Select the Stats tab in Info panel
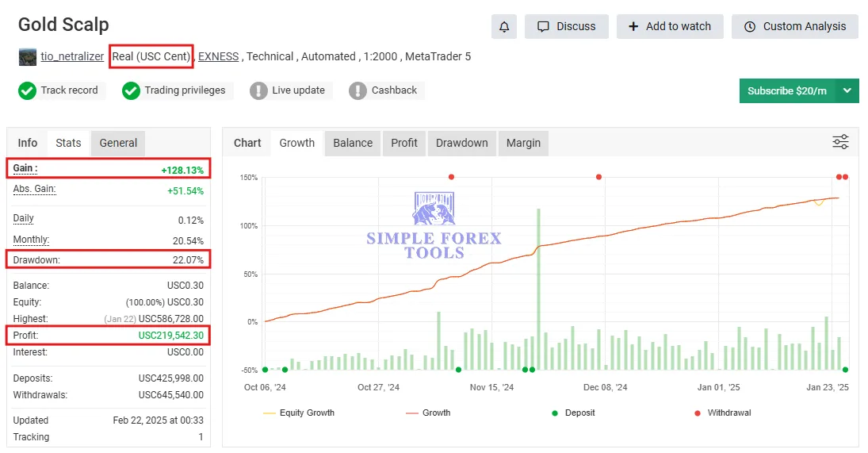The image size is (868, 453). pyautogui.click(x=68, y=143)
